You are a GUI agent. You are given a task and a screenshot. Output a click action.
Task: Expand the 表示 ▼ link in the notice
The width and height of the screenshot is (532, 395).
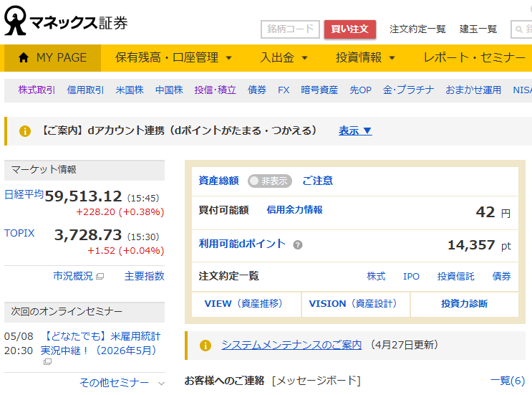point(355,130)
